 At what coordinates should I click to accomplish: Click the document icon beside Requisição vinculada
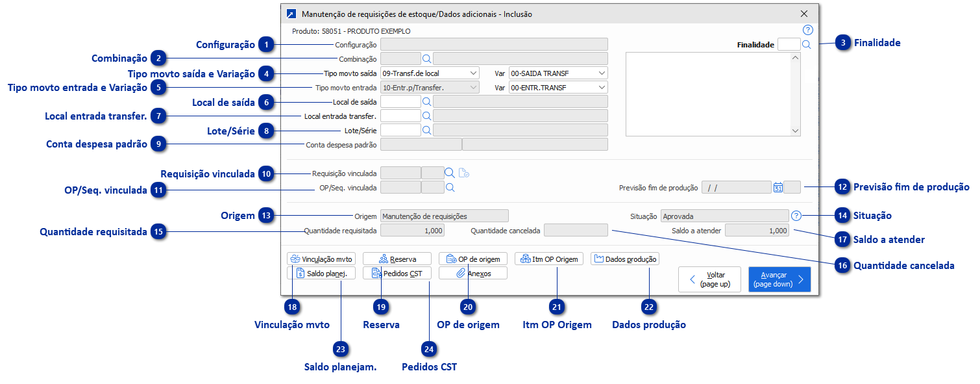[463, 173]
